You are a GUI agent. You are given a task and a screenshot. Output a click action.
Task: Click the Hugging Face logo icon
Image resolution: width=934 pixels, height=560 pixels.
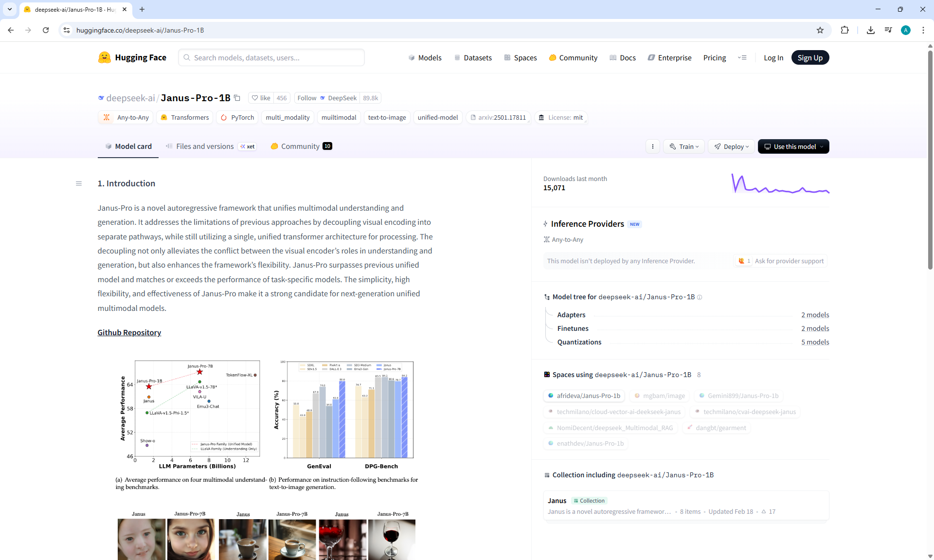click(x=104, y=57)
